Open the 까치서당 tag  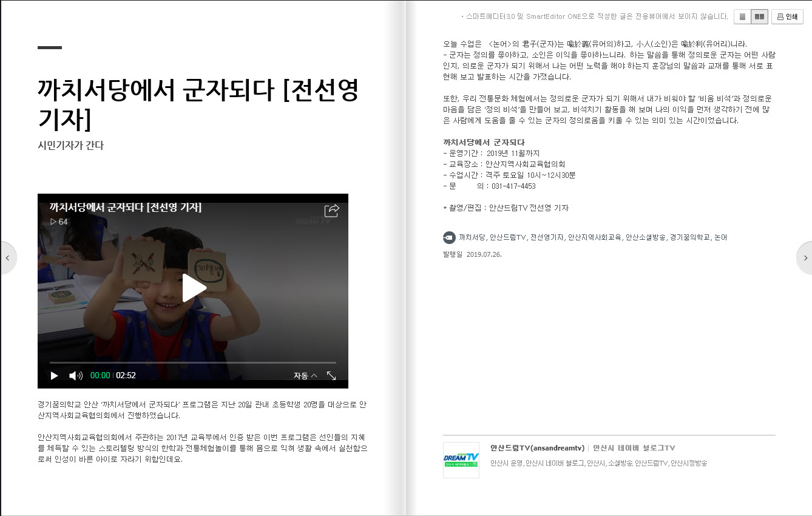(x=472, y=237)
